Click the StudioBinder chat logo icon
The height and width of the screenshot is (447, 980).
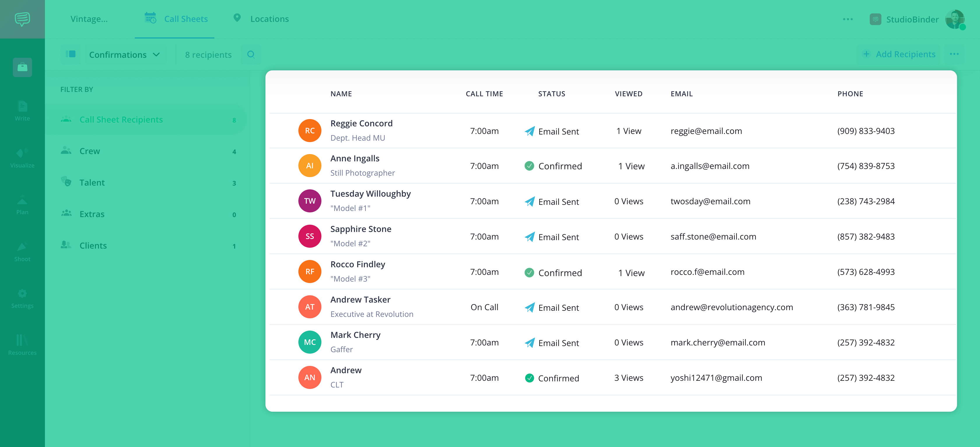22,19
